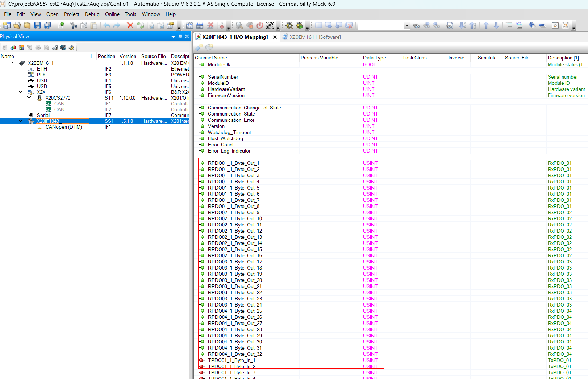588x379 pixels.
Task: Select the FirmwareVersion channel
Action: tap(226, 95)
